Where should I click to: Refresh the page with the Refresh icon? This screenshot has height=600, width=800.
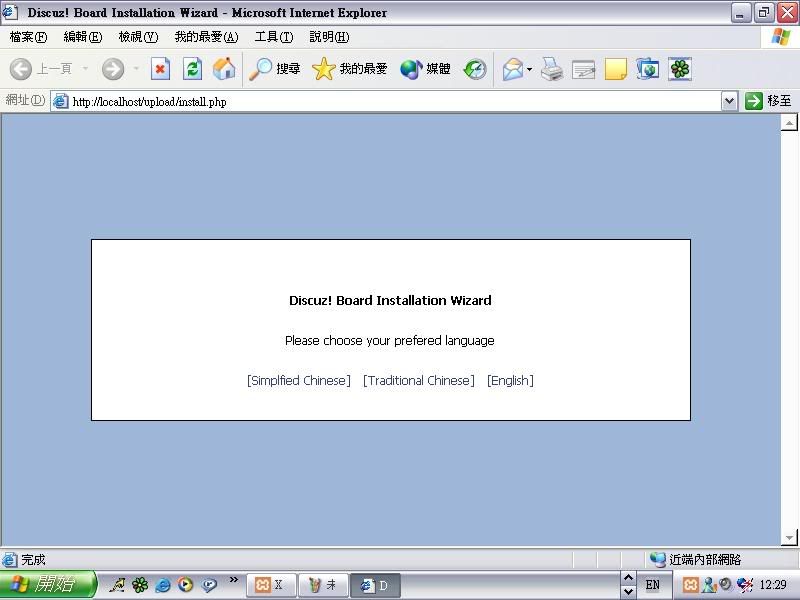[192, 69]
